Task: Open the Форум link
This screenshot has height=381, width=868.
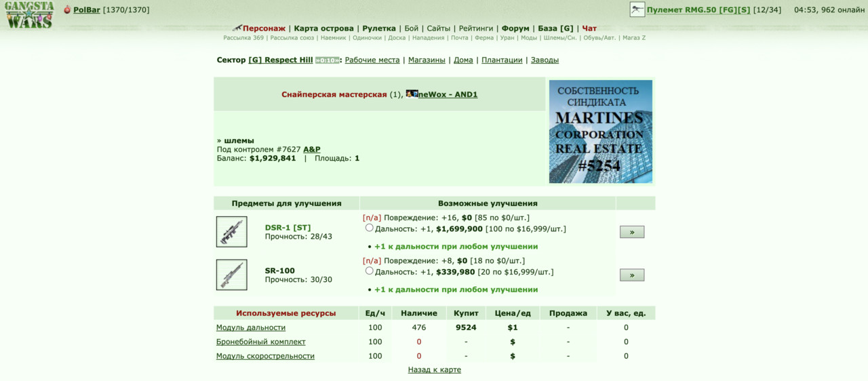Action: 515,28
